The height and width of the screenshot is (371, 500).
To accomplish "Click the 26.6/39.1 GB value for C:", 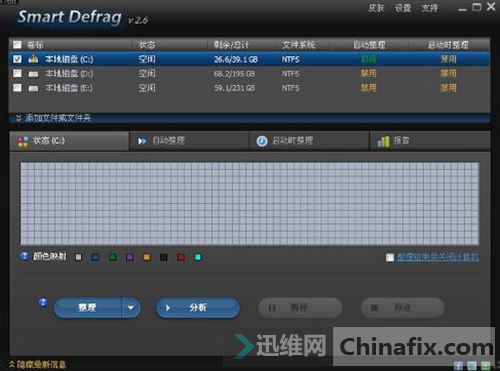I will coord(236,59).
